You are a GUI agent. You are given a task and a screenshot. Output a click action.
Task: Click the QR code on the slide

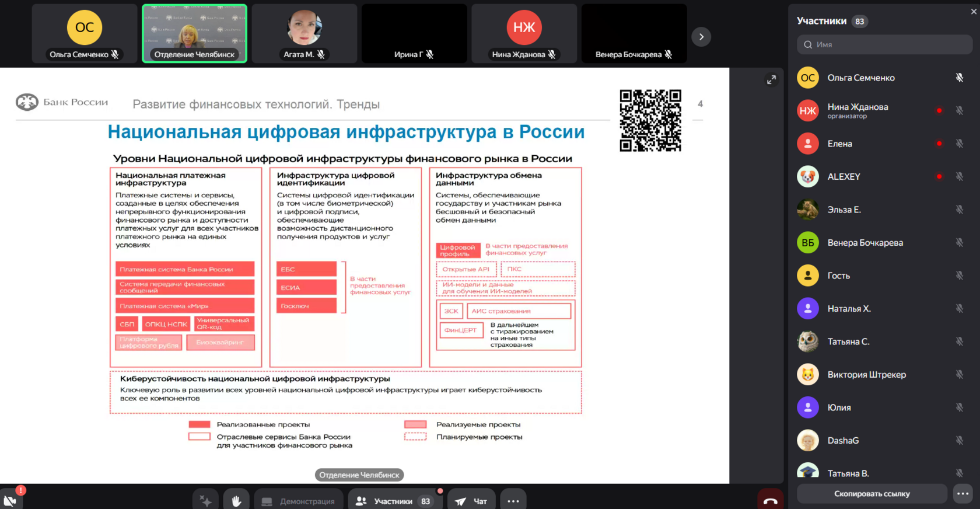click(x=650, y=120)
